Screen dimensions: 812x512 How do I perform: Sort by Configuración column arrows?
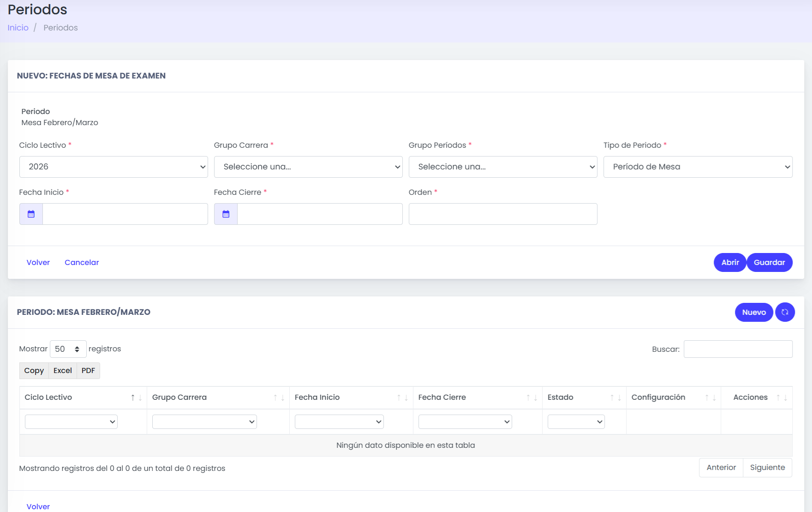click(x=710, y=398)
